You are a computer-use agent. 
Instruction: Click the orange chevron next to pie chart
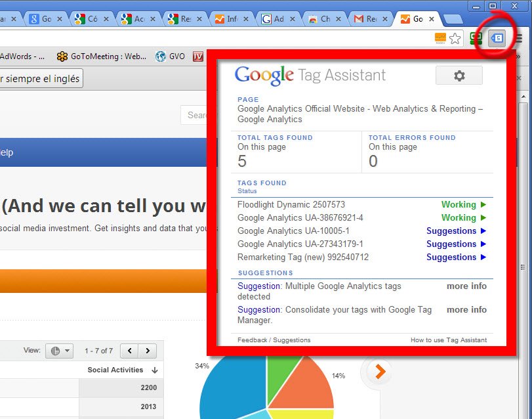pos(377,371)
